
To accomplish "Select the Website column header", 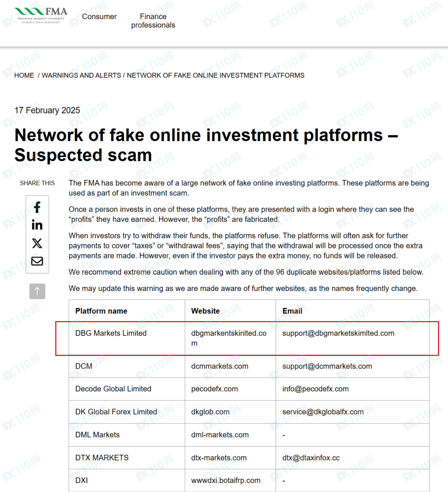I will pos(205,311).
